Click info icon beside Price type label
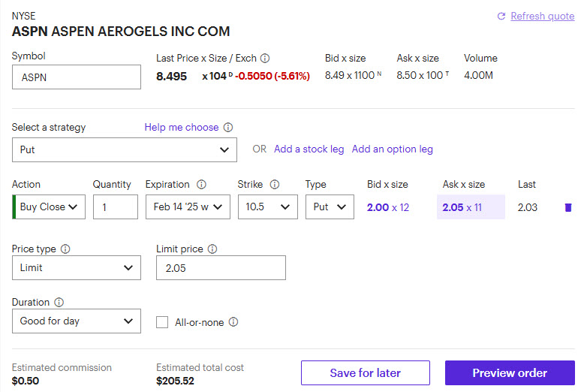The height and width of the screenshot is (392, 578). pyautogui.click(x=65, y=249)
